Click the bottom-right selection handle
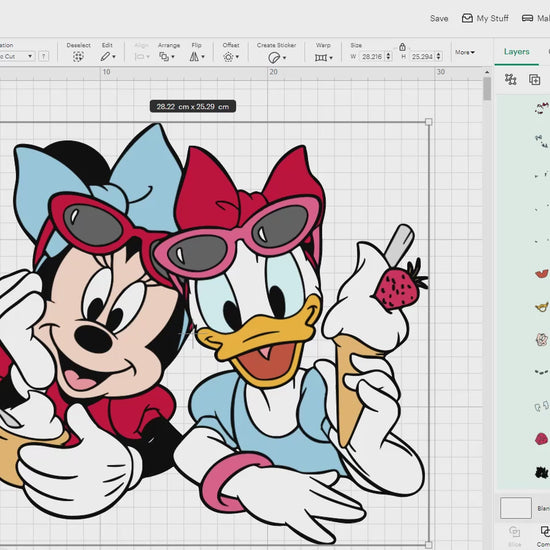Image resolution: width=550 pixels, height=550 pixels. 428,545
